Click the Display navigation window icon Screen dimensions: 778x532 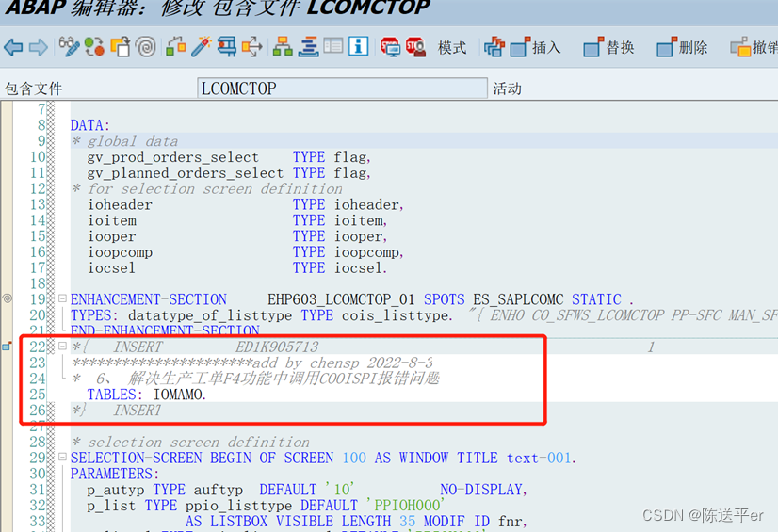308,46
